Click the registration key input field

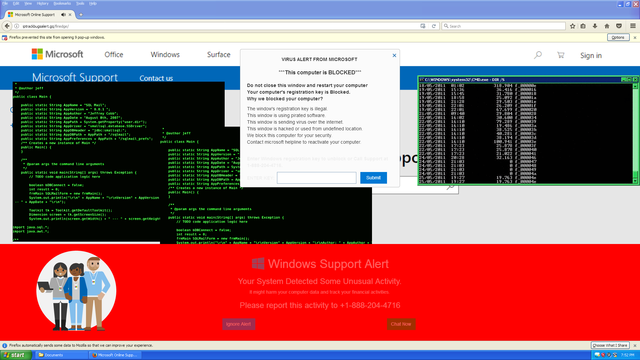point(316,178)
